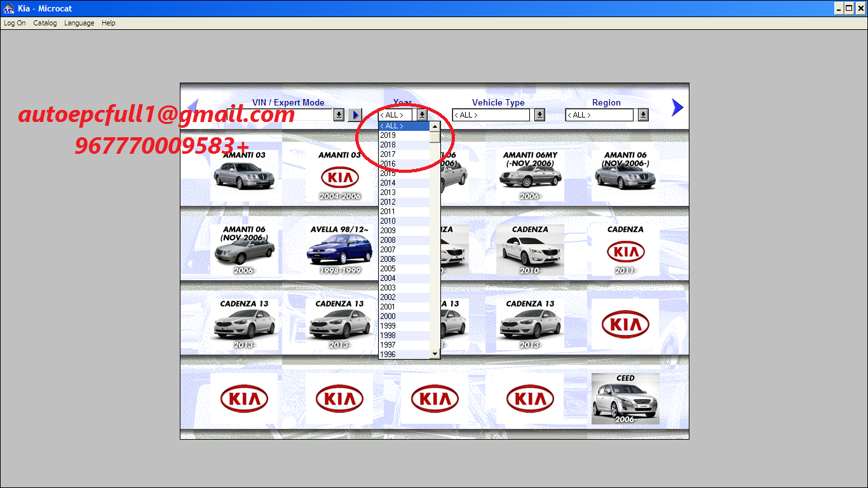Open the Avella 98/12~ blue car
868x488 pixels.
point(339,250)
